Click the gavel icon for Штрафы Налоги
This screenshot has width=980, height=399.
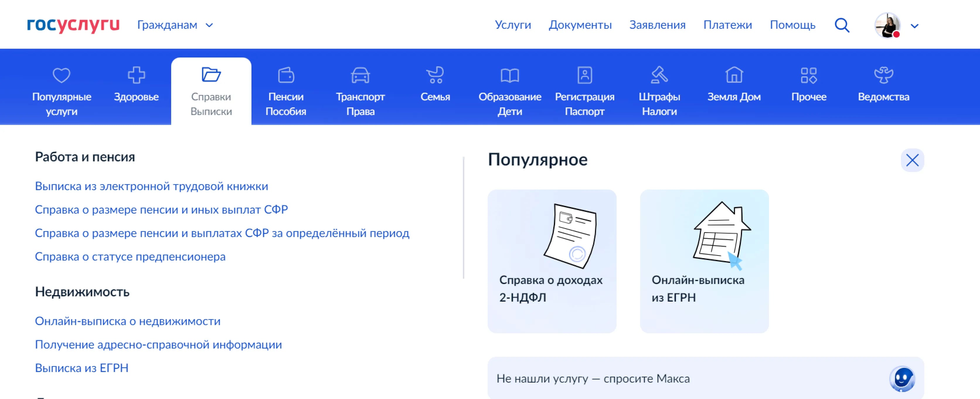pos(659,75)
